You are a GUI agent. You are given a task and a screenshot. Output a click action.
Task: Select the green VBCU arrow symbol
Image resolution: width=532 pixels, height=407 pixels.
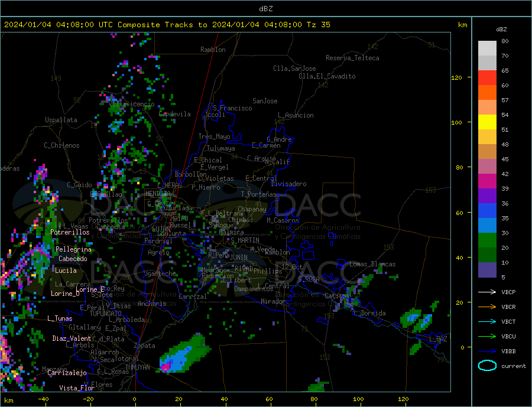pyautogui.click(x=487, y=337)
